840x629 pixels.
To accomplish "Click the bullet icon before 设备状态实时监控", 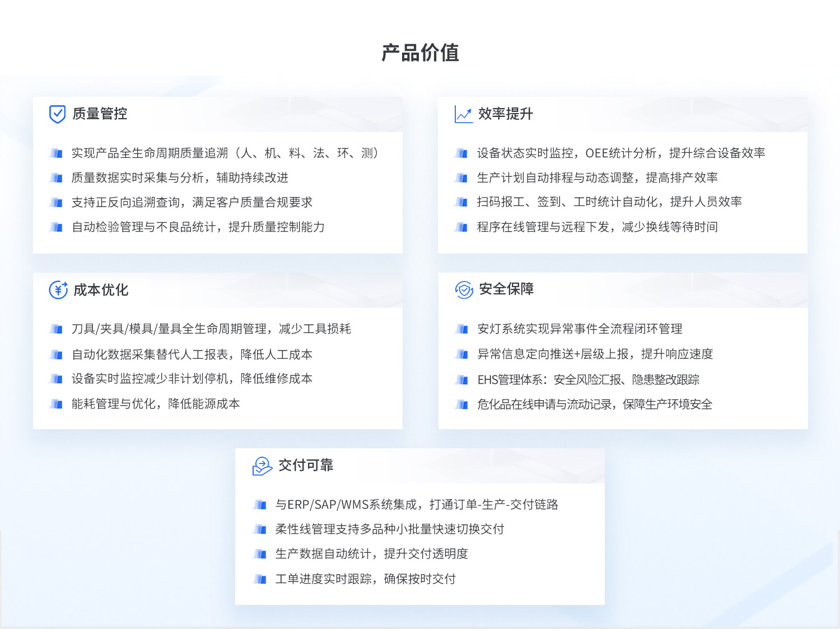I will pyautogui.click(x=461, y=153).
